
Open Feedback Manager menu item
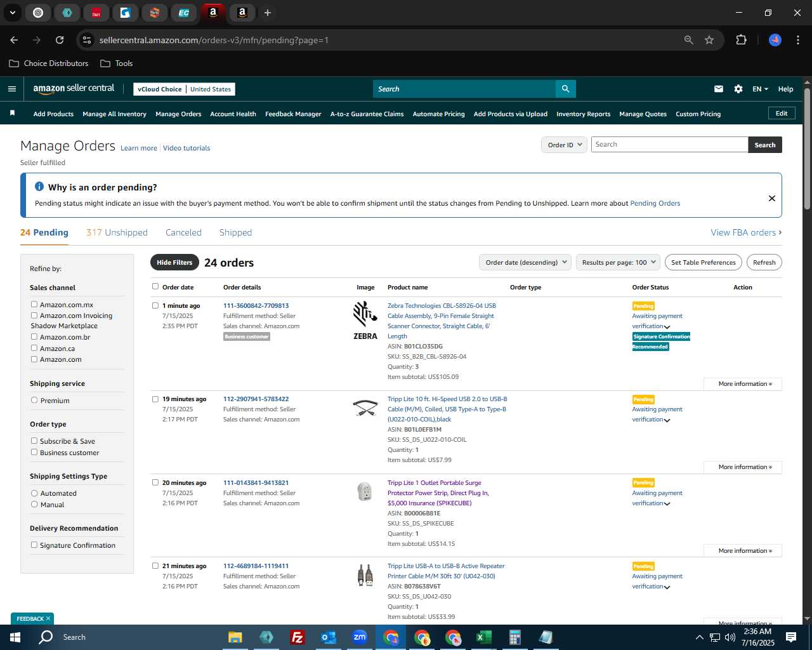tap(293, 114)
